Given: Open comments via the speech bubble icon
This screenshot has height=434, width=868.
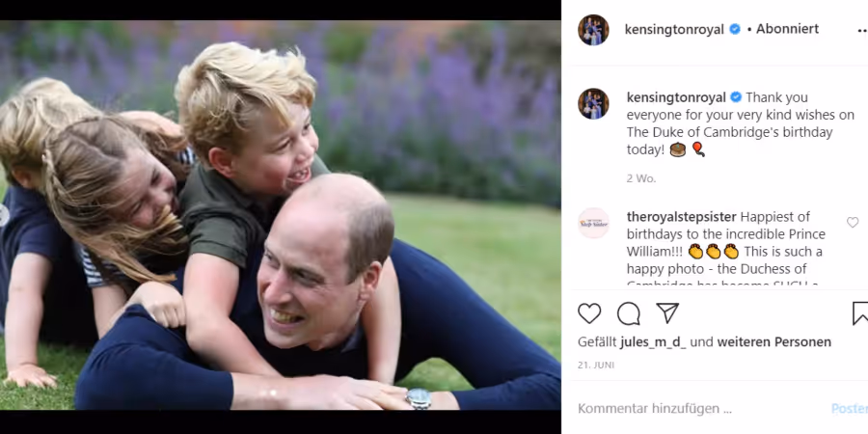Looking at the screenshot, I should pyautogui.click(x=628, y=313).
